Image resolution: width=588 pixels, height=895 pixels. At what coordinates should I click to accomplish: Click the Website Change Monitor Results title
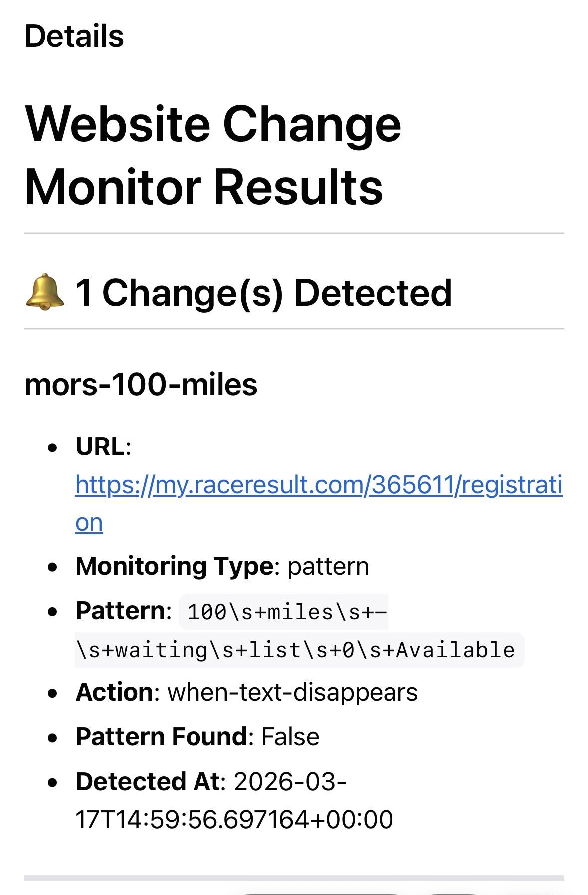click(x=213, y=155)
